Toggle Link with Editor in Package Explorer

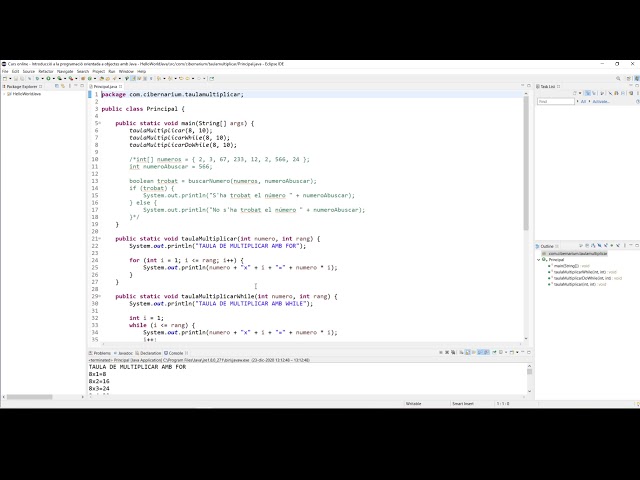click(x=63, y=86)
